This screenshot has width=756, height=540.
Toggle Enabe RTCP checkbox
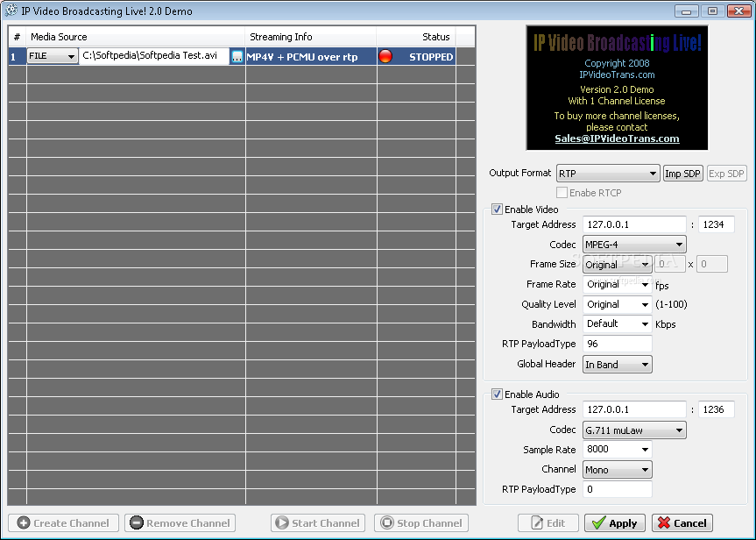(x=562, y=193)
